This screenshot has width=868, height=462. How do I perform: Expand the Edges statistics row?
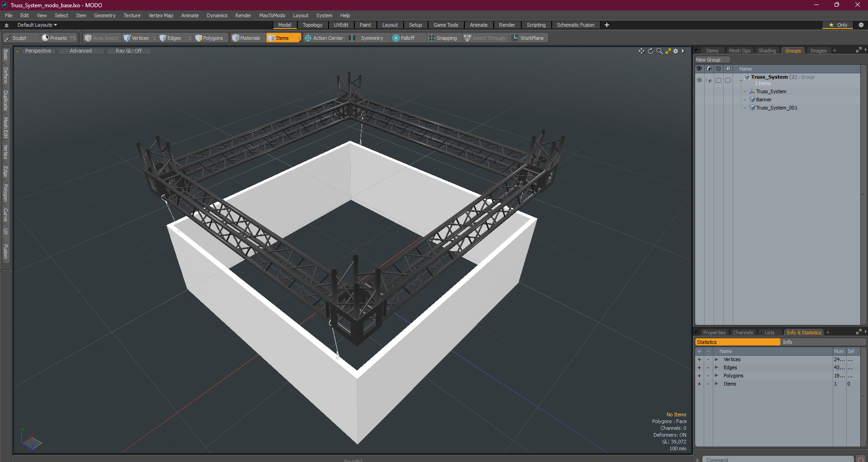(x=716, y=367)
